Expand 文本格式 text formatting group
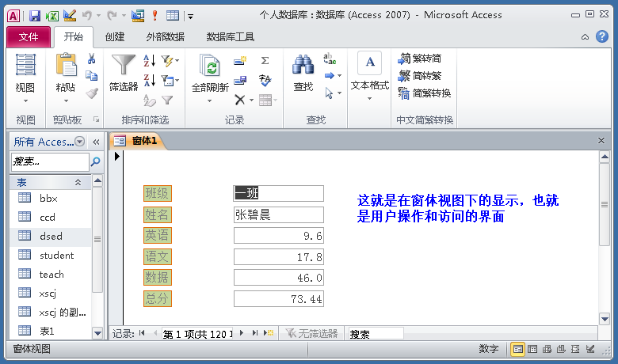 (370, 77)
